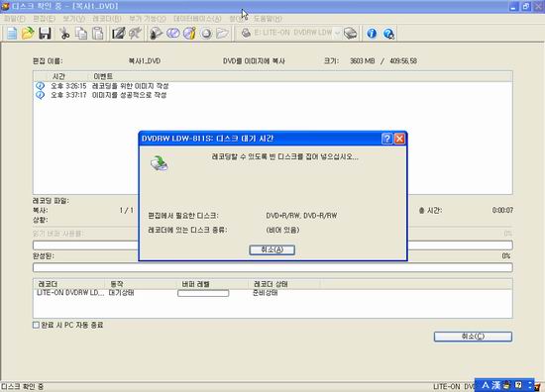Click the question mark button on dialog title
This screenshot has width=545, height=392.
(386, 139)
